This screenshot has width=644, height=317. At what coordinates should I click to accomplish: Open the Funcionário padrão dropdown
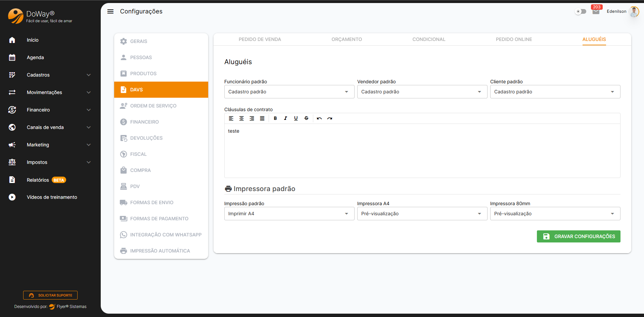(289, 92)
